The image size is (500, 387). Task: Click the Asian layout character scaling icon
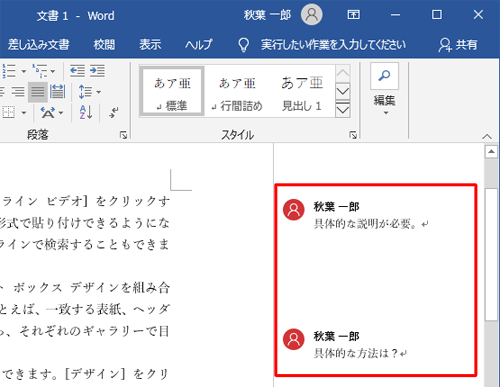click(x=48, y=112)
